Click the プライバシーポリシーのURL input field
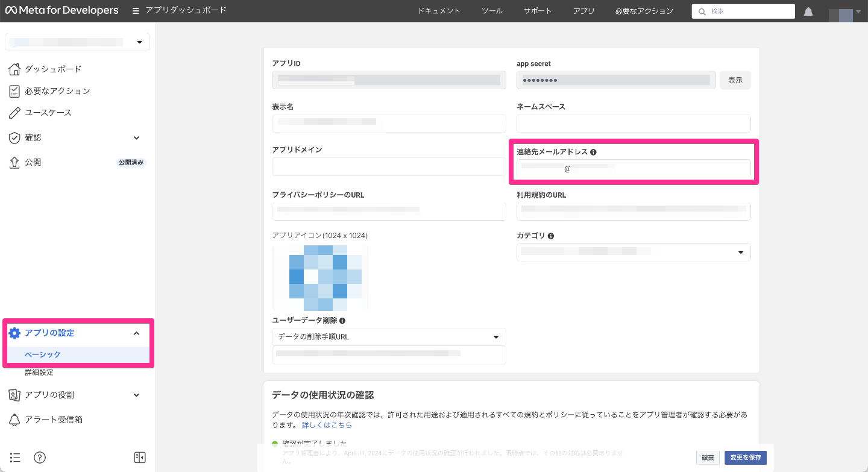This screenshot has width=868, height=472. click(389, 212)
